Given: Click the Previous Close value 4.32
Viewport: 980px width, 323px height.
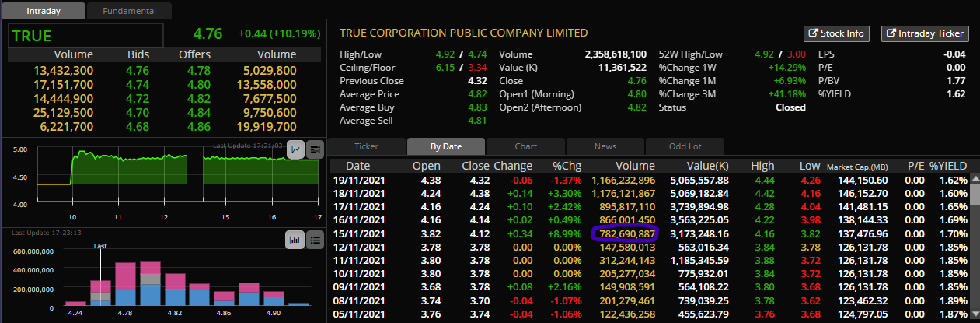Looking at the screenshot, I should (x=479, y=81).
